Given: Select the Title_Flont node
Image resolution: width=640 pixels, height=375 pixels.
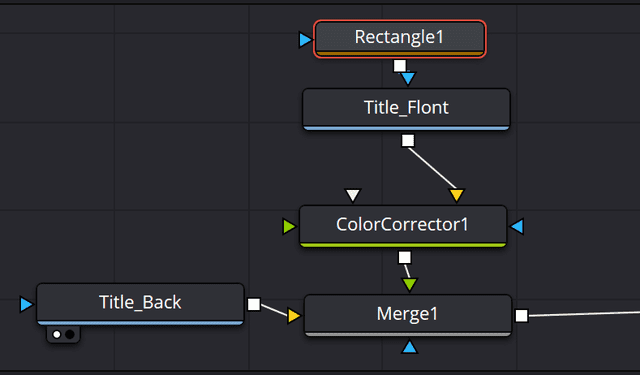Looking at the screenshot, I should click(x=406, y=109).
